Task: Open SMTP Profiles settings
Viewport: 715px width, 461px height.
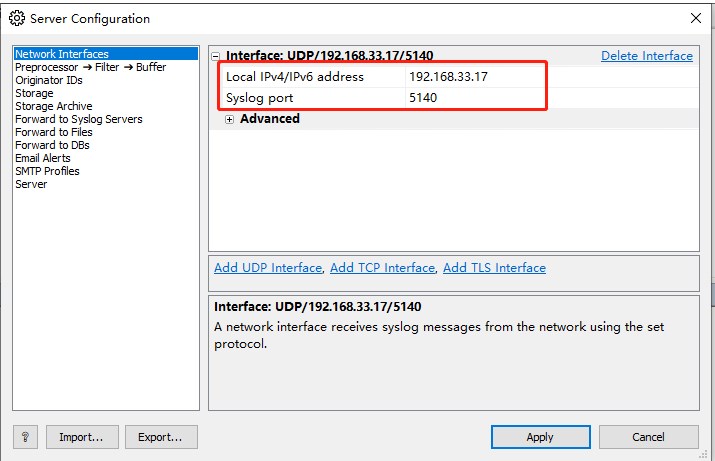Action: (47, 171)
